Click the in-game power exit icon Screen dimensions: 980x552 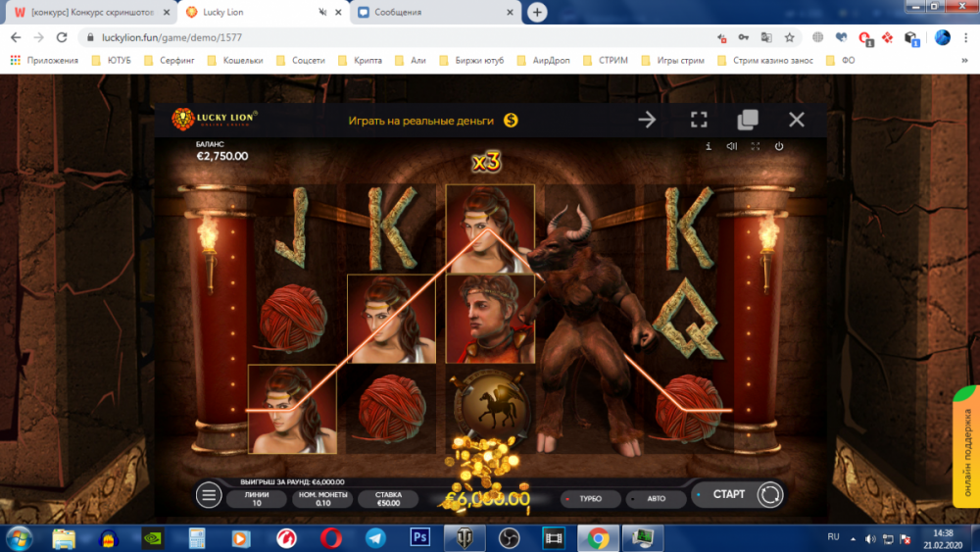[779, 146]
